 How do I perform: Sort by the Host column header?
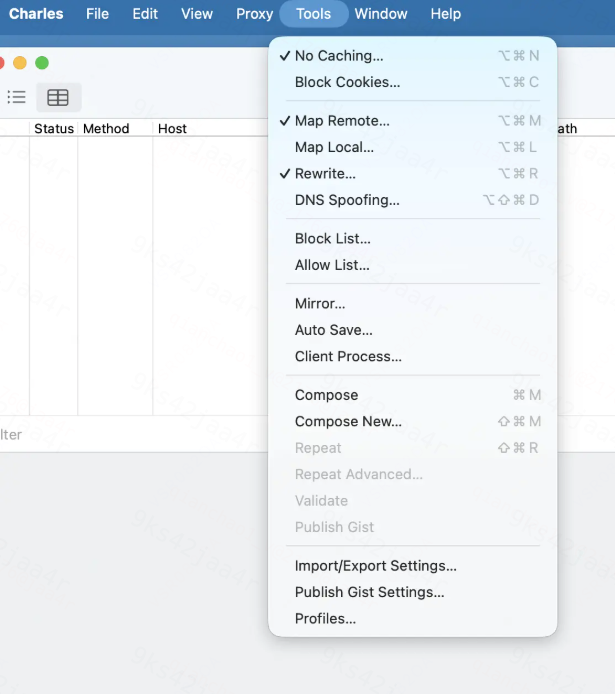pyautogui.click(x=172, y=128)
